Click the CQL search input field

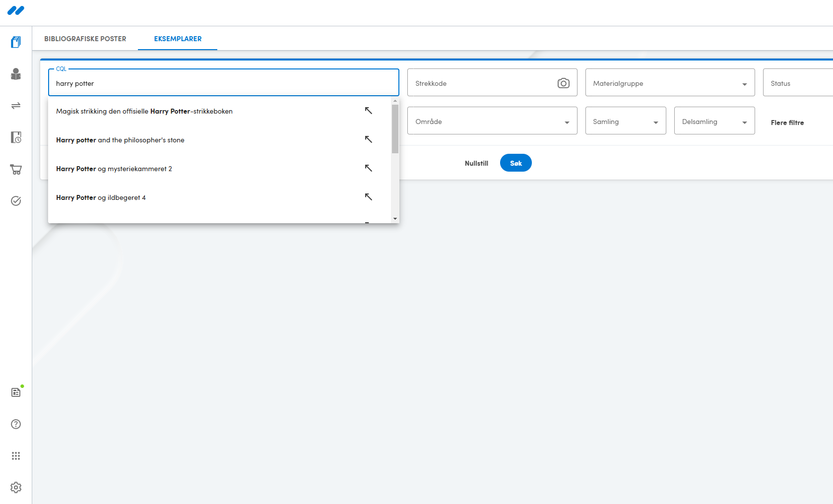coord(224,82)
